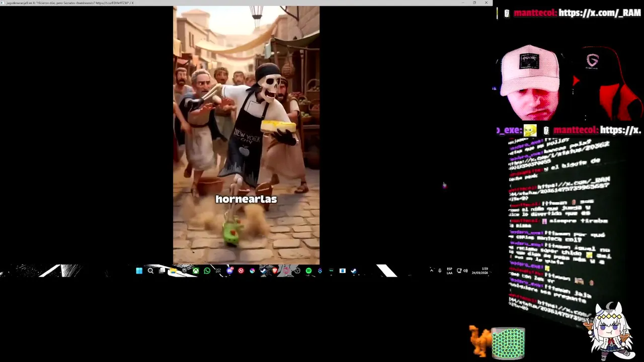
Task: Minimize the media viewer window
Action: (x=462, y=3)
